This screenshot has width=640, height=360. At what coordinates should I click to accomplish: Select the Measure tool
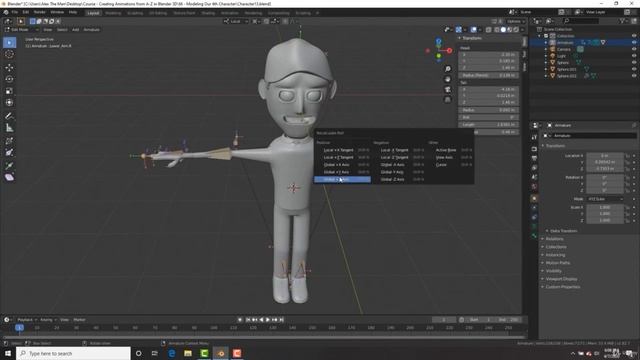pos(9,128)
